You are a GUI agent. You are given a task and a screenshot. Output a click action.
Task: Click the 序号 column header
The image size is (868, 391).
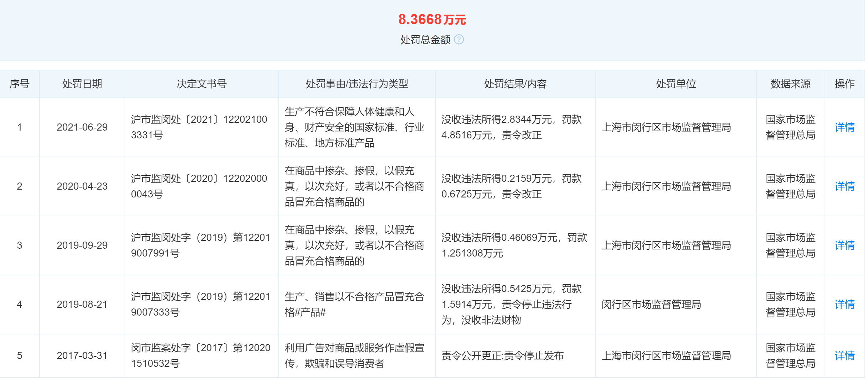[x=20, y=84]
